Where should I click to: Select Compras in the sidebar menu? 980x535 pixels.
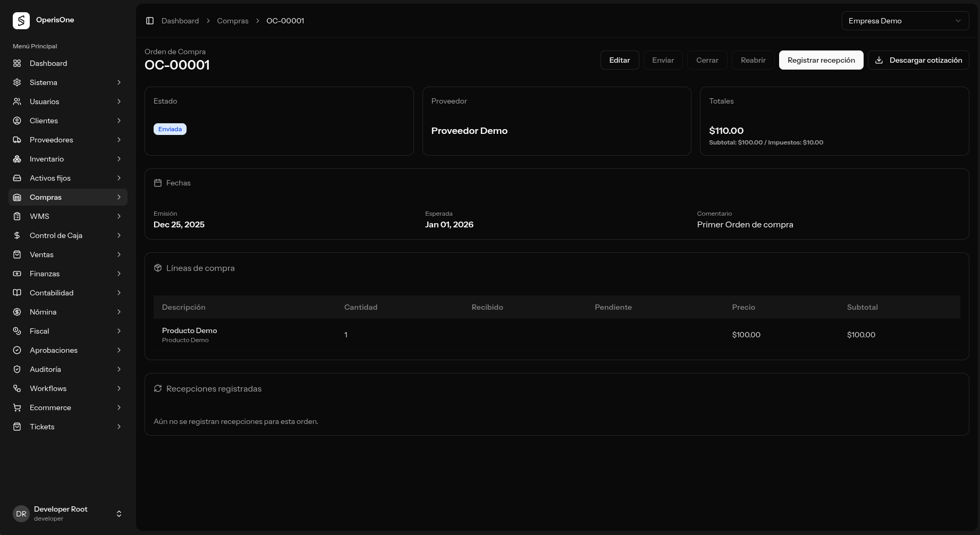46,197
